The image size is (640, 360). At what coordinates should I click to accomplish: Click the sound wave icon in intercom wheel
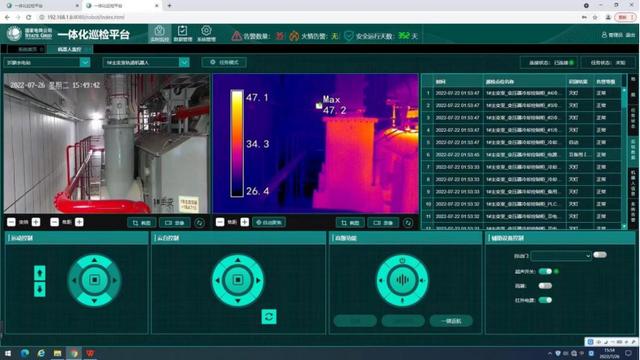click(402, 280)
